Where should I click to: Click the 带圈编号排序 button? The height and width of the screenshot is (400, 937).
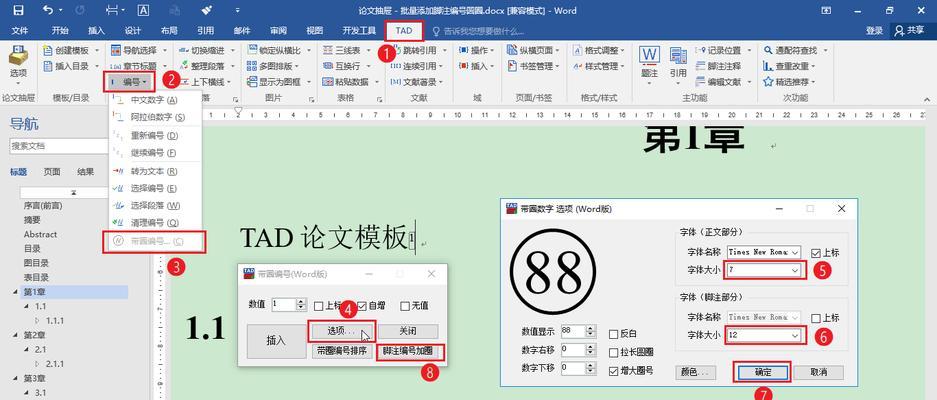coord(342,351)
